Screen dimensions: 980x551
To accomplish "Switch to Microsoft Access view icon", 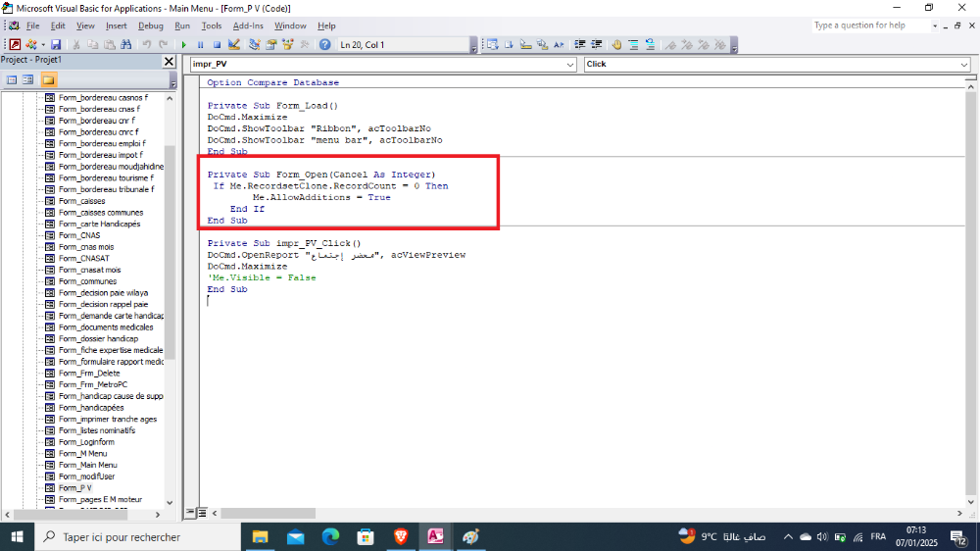I will pos(15,44).
